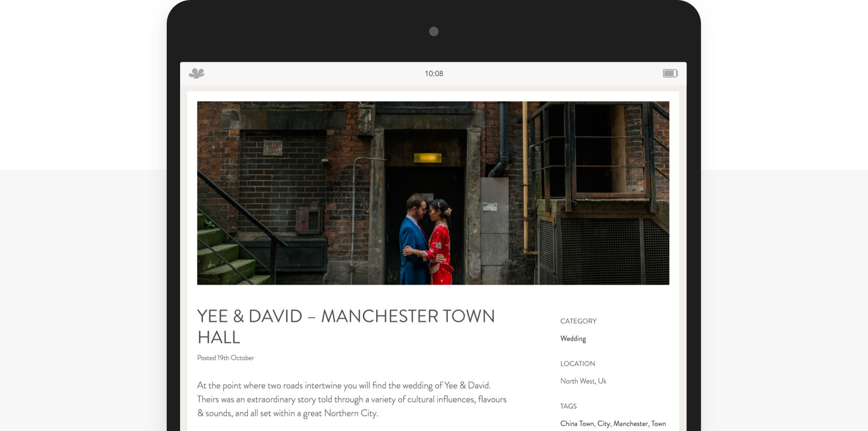Click the lotus flower logo icon
This screenshot has width=868, height=431.
[x=196, y=73]
